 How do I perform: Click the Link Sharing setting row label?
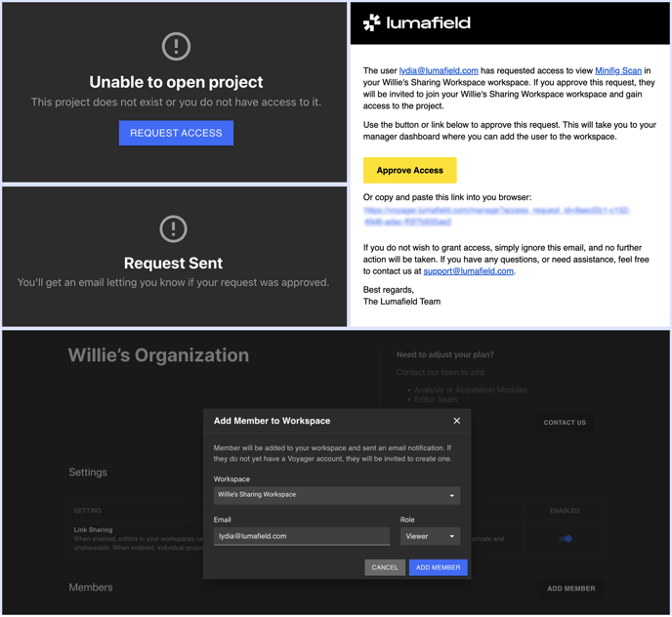pyautogui.click(x=93, y=530)
